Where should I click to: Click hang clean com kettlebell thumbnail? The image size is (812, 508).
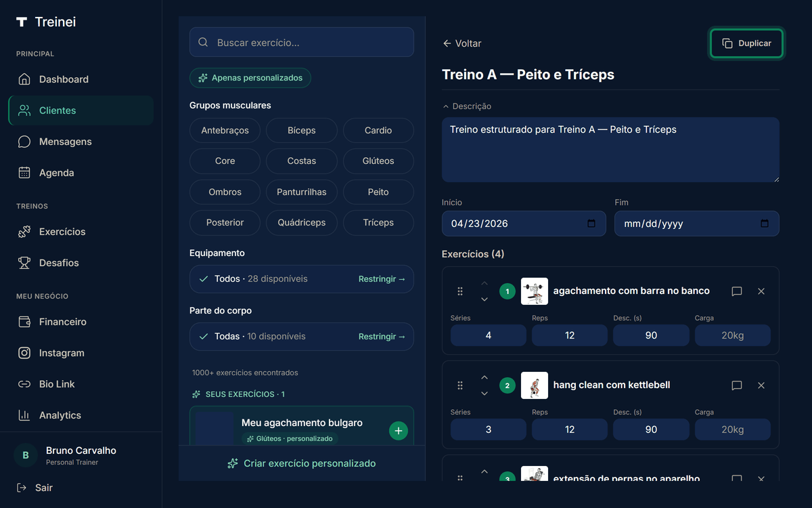click(535, 385)
